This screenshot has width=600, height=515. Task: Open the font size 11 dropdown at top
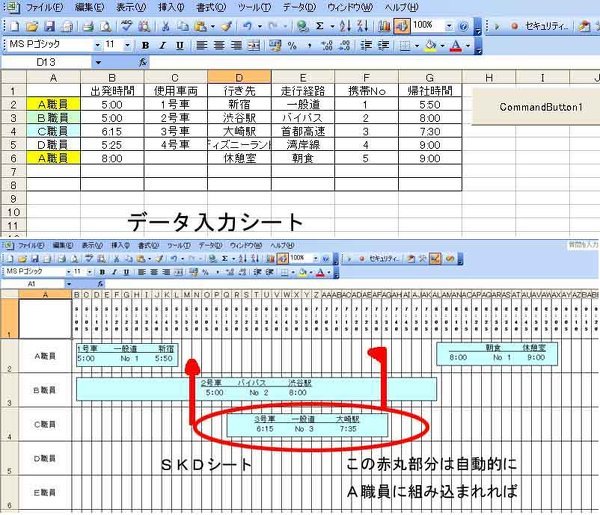[x=126, y=45]
